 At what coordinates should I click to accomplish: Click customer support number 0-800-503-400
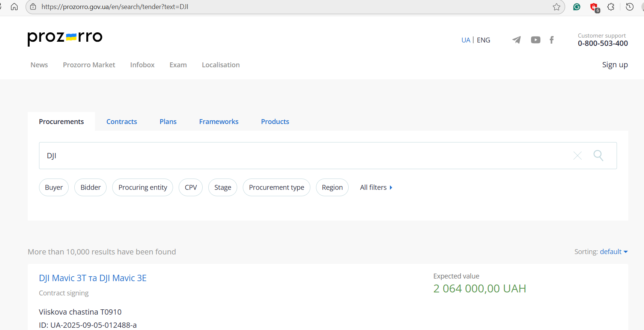tap(603, 43)
